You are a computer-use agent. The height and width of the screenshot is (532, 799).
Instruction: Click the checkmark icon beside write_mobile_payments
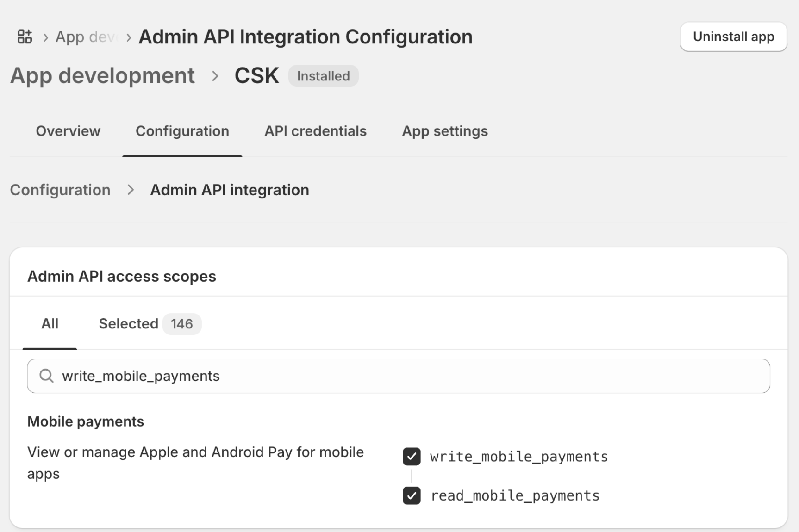point(412,456)
